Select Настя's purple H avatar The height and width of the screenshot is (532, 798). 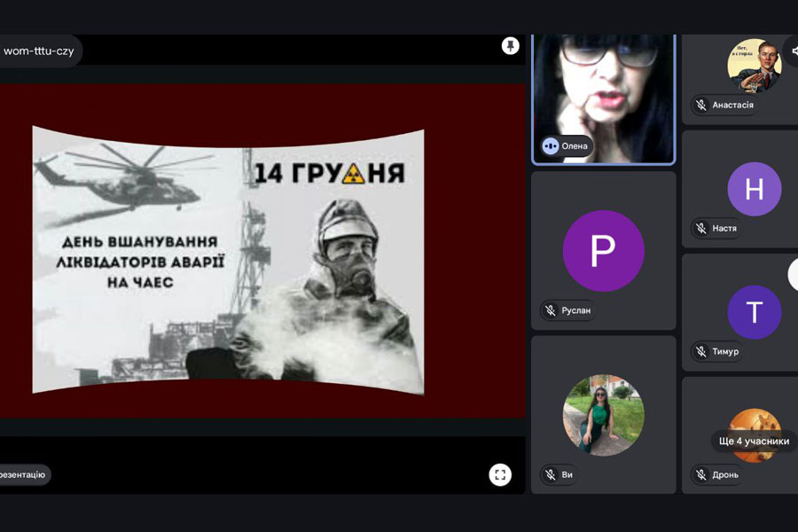click(x=755, y=189)
